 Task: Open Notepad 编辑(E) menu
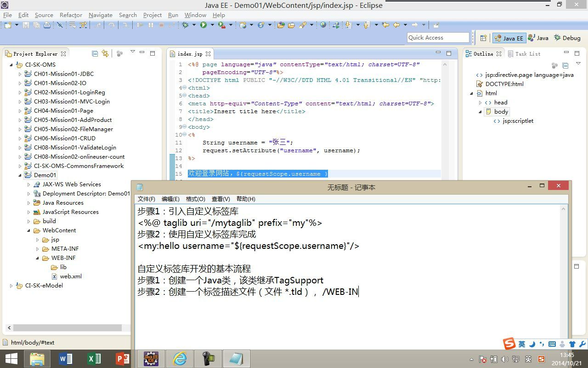tap(170, 199)
